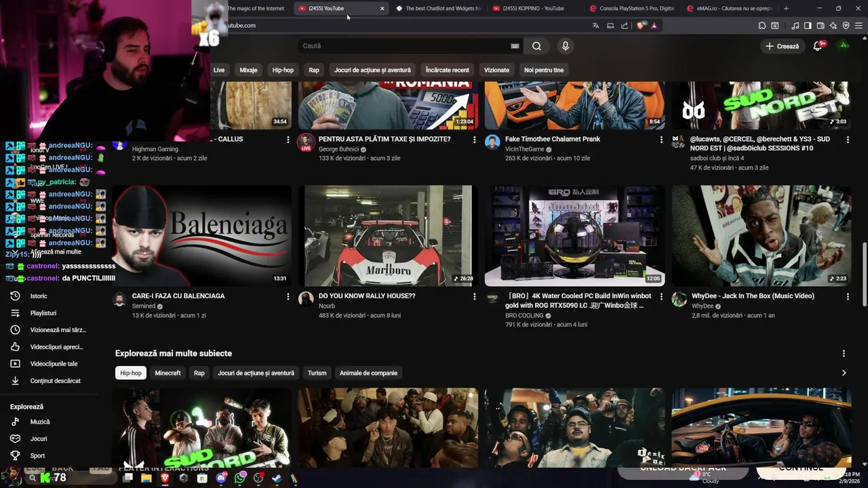The image size is (868, 488).
Task: Open options for Fake Timothee Chalamet Prank
Action: (661, 140)
